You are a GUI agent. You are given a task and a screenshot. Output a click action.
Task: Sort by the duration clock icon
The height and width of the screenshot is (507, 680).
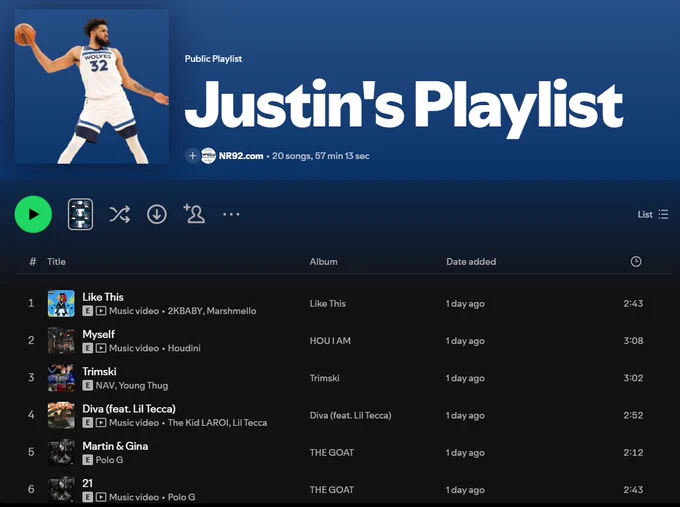636,262
